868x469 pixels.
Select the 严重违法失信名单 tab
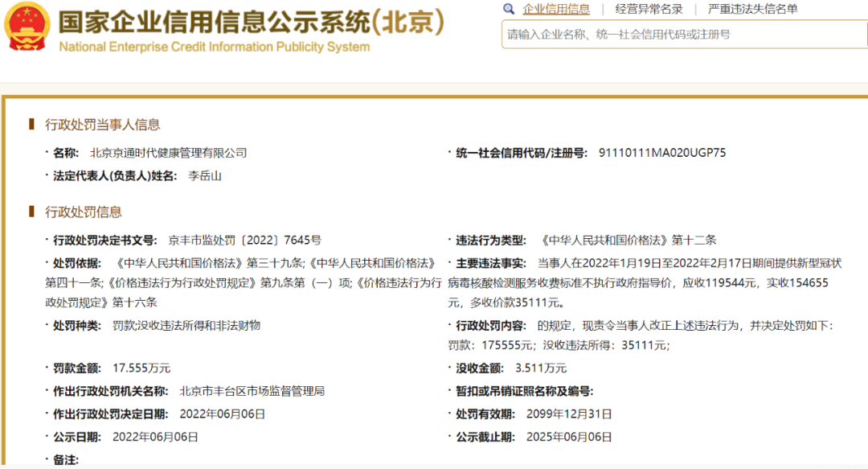(752, 10)
